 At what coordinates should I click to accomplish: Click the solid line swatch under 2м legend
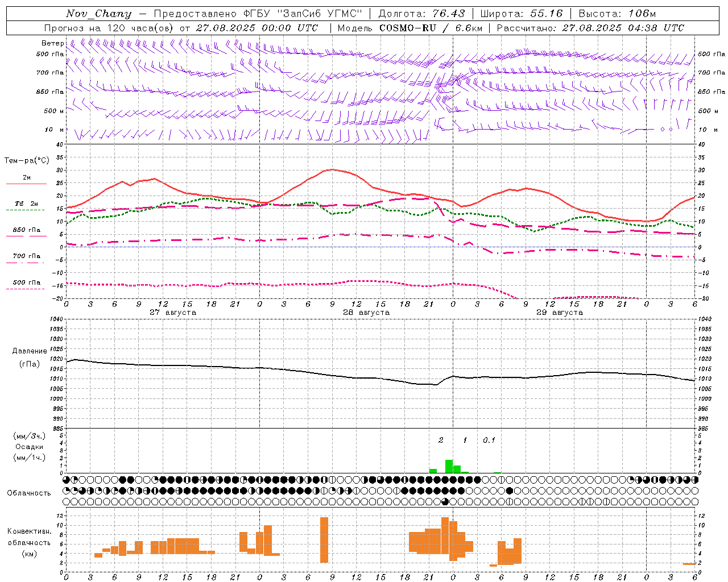pyautogui.click(x=26, y=184)
